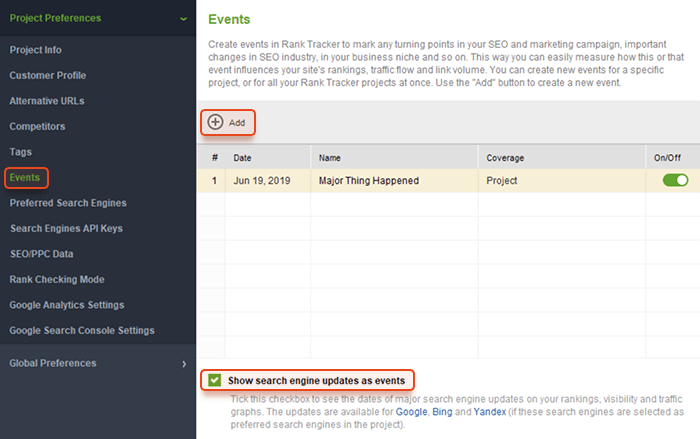Follow the Bing hyperlink
The height and width of the screenshot is (439, 700).
pyautogui.click(x=442, y=412)
